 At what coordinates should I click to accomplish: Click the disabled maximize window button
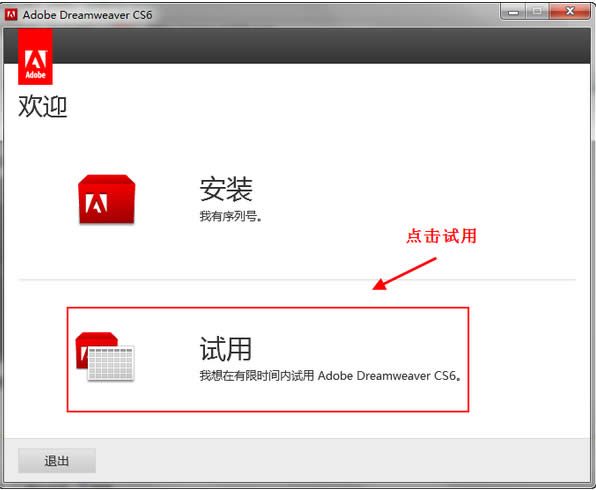(x=537, y=12)
